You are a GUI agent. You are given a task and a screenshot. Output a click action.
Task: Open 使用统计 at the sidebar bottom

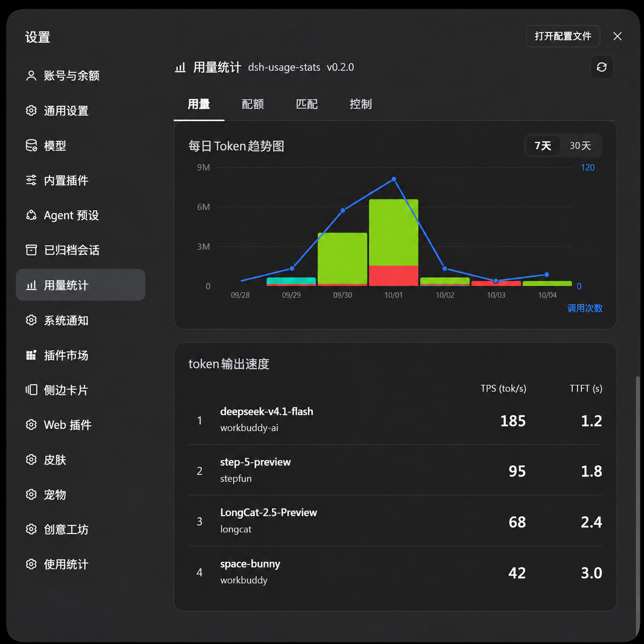tap(81, 564)
